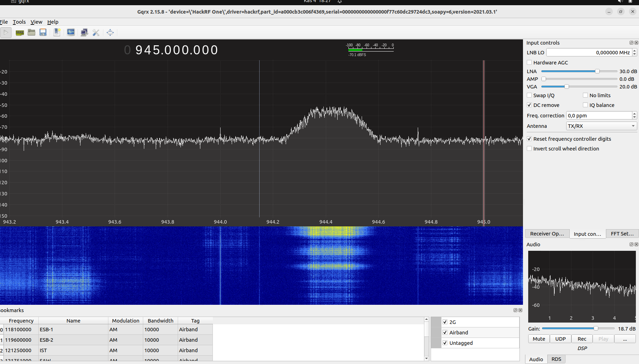Click the LNB LO frequency field
The height and width of the screenshot is (364, 639).
pos(589,52)
